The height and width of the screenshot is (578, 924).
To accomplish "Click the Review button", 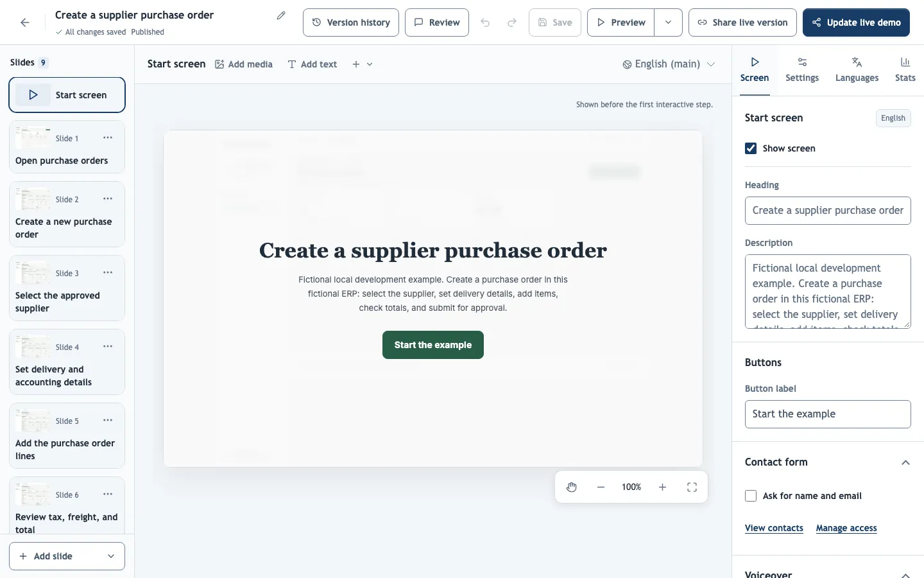I will (437, 22).
